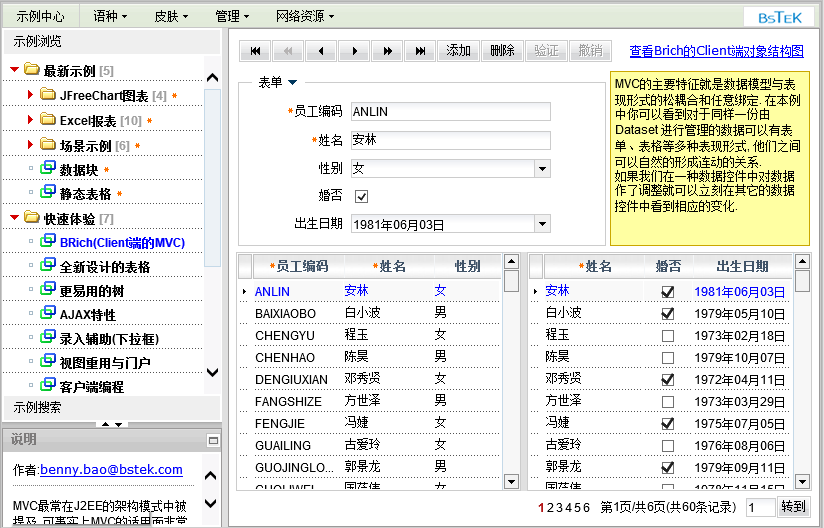Click the icon next to AJAX特性
This screenshot has height=528, width=824.
pos(47,314)
